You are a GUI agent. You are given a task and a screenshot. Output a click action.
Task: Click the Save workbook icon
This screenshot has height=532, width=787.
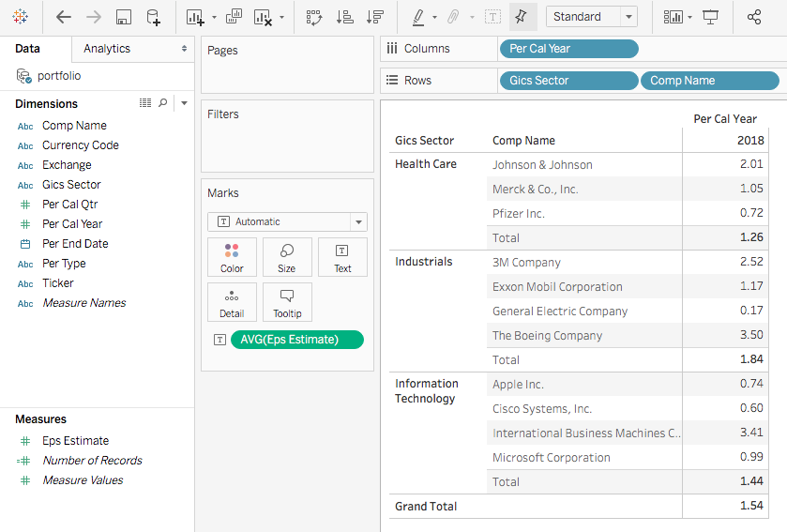click(123, 17)
